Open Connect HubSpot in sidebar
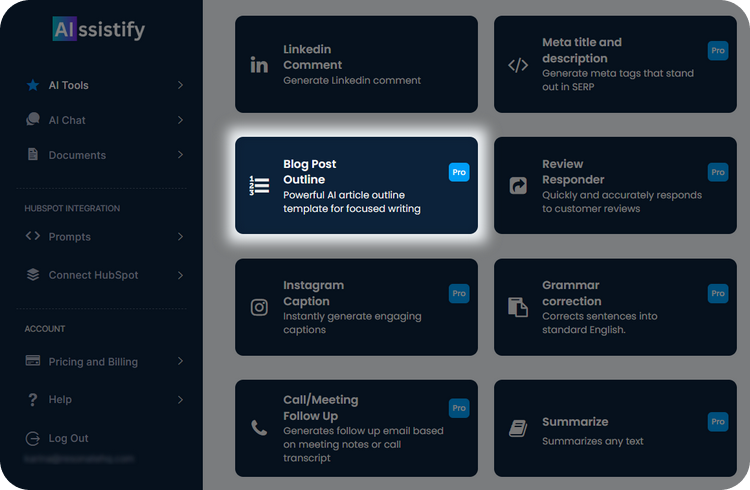 click(93, 275)
